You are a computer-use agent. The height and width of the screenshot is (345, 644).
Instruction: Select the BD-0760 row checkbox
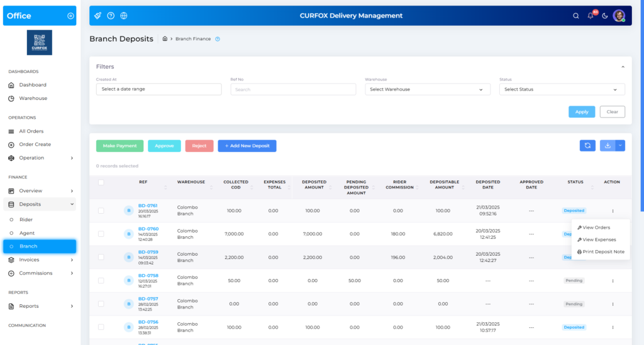(101, 234)
